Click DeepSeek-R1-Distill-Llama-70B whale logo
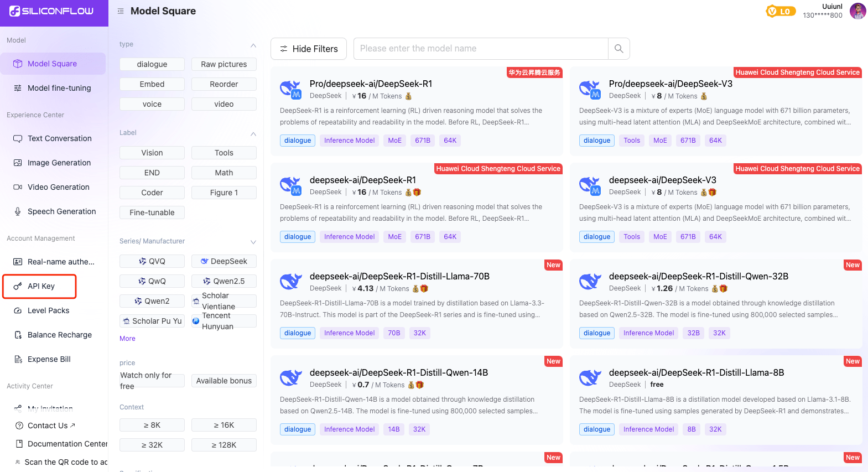Viewport: 868px width, 472px height. click(x=290, y=282)
